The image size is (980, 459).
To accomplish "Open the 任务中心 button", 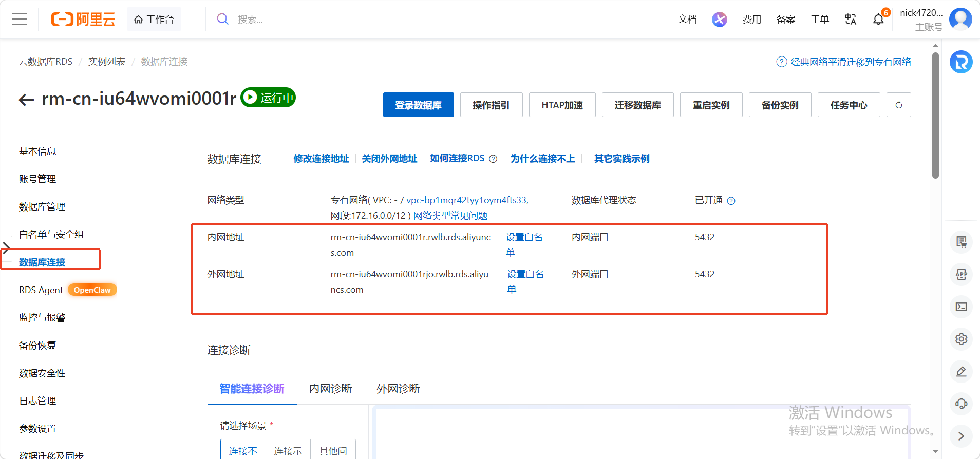I will (x=849, y=105).
